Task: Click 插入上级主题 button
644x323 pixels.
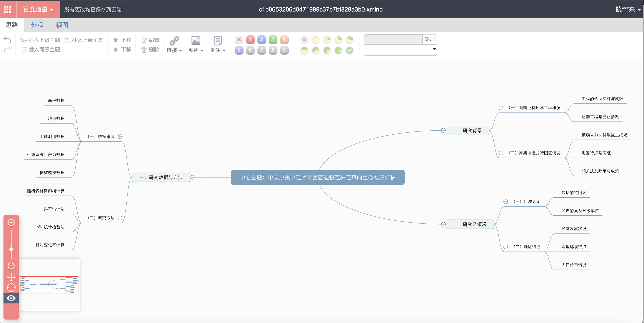Action: tap(84, 40)
